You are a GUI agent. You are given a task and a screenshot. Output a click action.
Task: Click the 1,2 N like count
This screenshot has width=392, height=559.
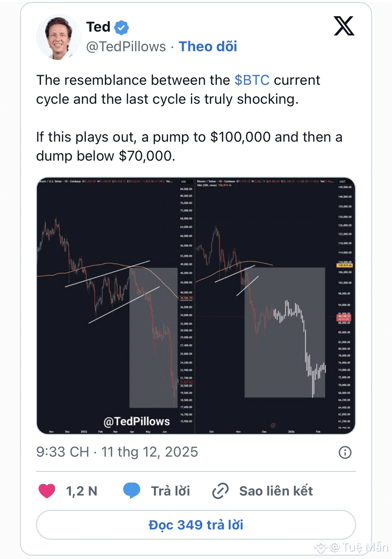click(x=82, y=491)
